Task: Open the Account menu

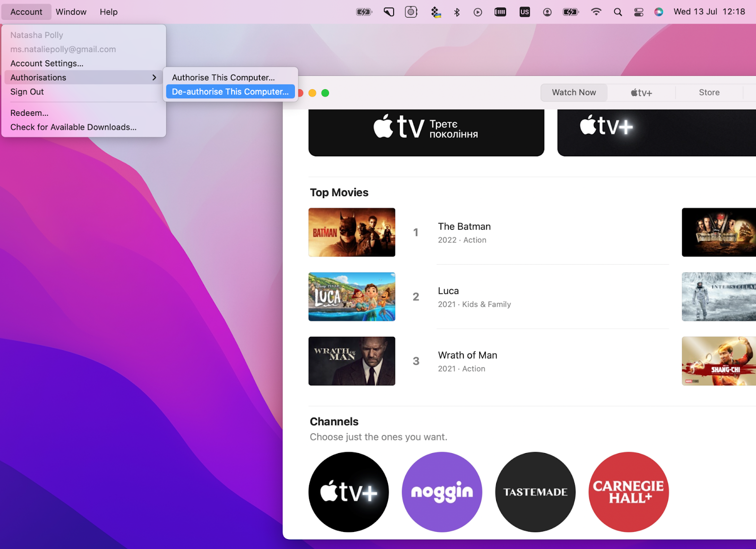Action: point(26,12)
